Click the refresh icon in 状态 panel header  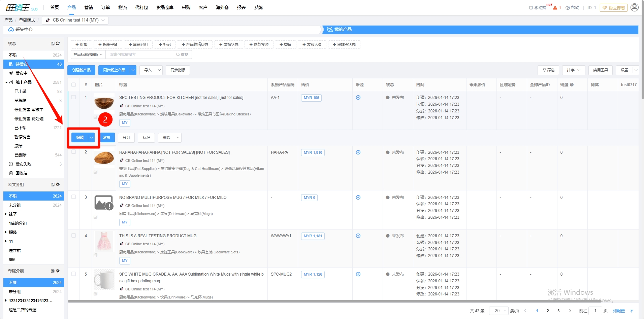pyautogui.click(x=58, y=43)
